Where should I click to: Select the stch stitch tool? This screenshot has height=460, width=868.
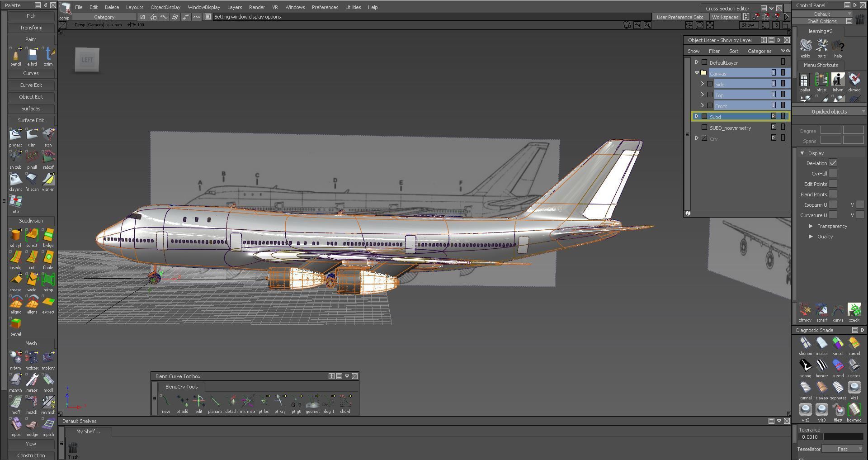[x=48, y=134]
